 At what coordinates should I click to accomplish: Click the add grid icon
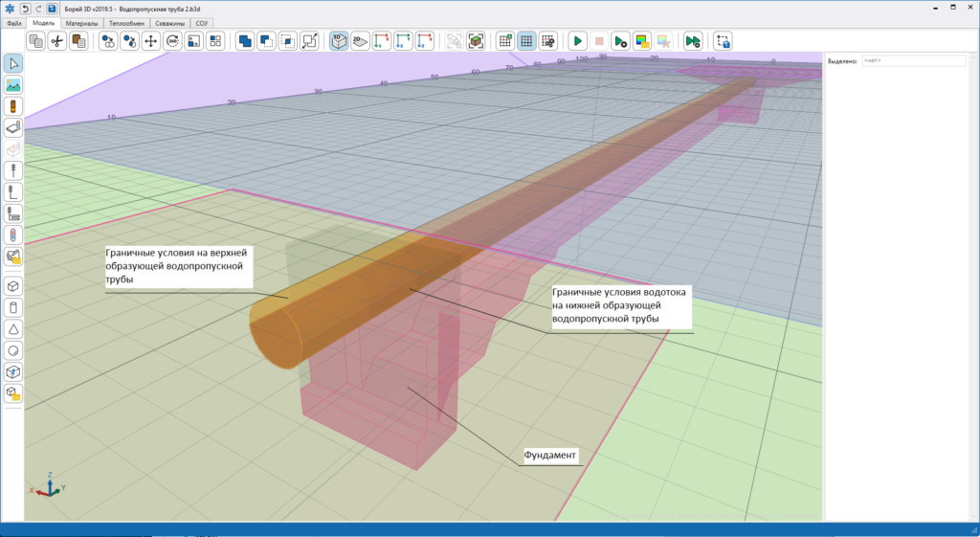505,41
